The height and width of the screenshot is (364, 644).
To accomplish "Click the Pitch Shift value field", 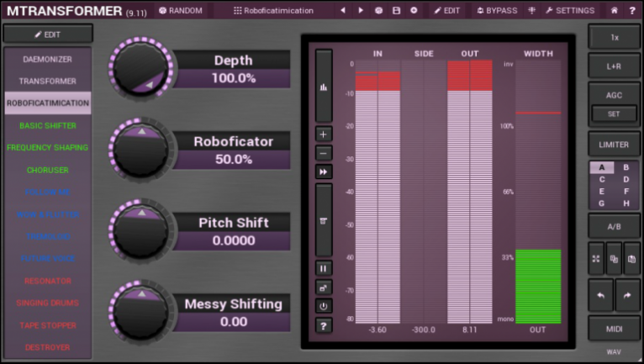I will tap(233, 240).
